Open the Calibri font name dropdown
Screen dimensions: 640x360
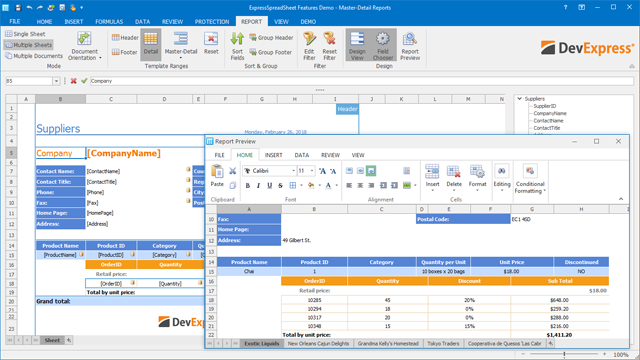click(293, 171)
